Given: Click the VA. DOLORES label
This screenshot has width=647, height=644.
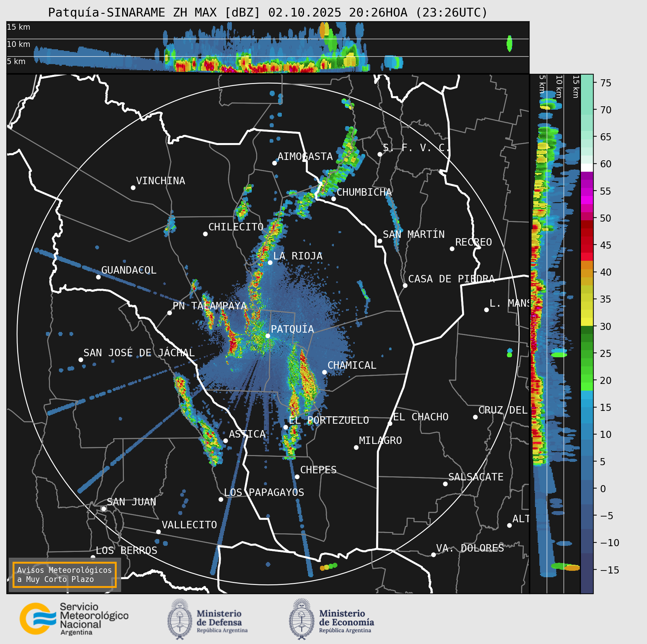Looking at the screenshot, I should click(x=470, y=548).
